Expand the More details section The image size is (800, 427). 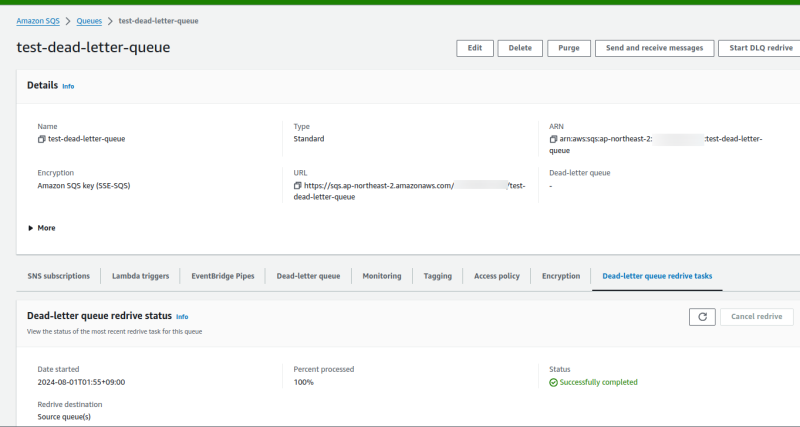click(x=41, y=228)
